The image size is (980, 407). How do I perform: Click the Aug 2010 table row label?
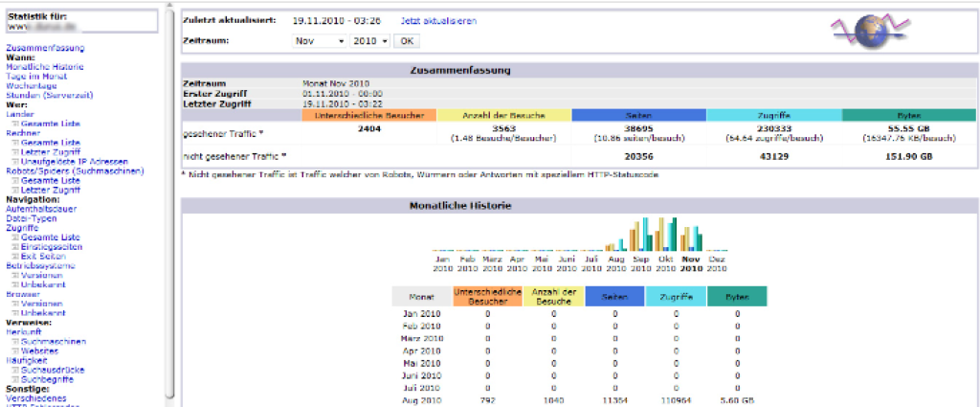(x=421, y=400)
